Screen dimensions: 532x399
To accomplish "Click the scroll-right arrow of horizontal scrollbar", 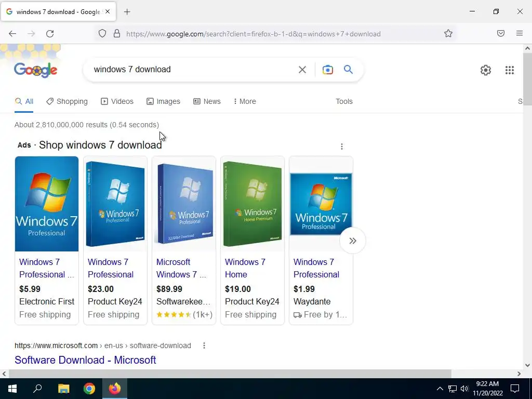I will pos(519,374).
